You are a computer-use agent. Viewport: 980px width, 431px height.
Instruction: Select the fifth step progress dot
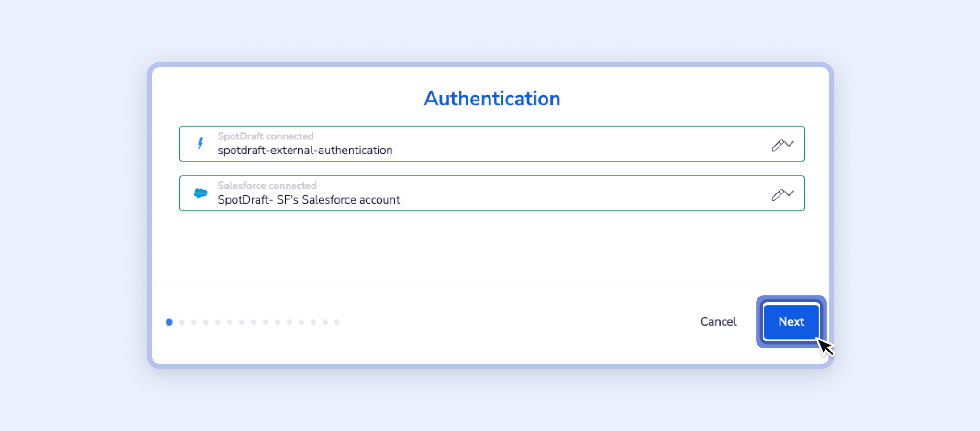218,322
